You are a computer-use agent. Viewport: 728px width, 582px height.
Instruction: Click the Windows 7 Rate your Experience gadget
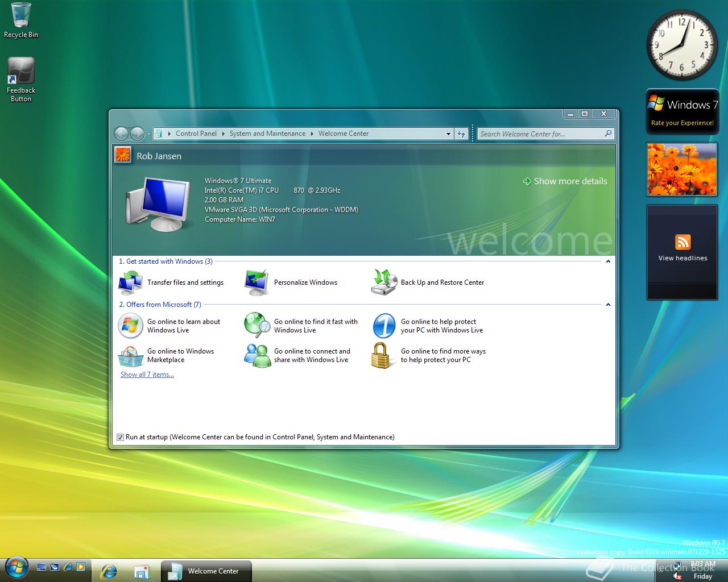682,111
